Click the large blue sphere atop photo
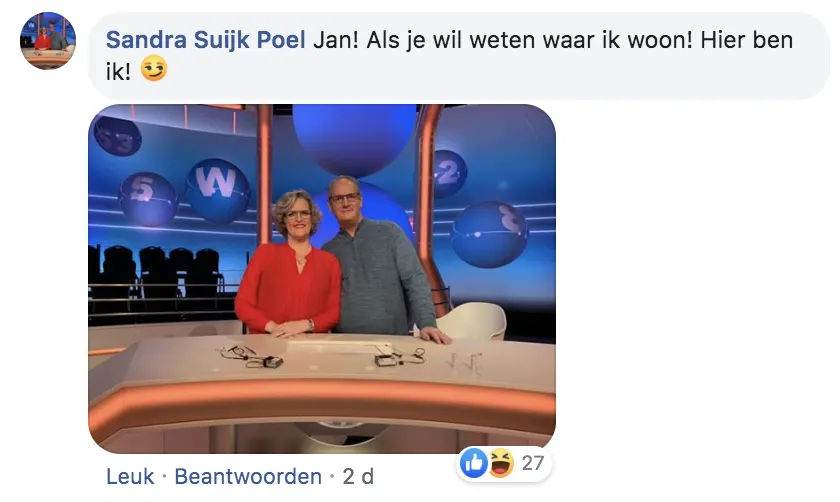The width and height of the screenshot is (840, 502). coord(354,138)
